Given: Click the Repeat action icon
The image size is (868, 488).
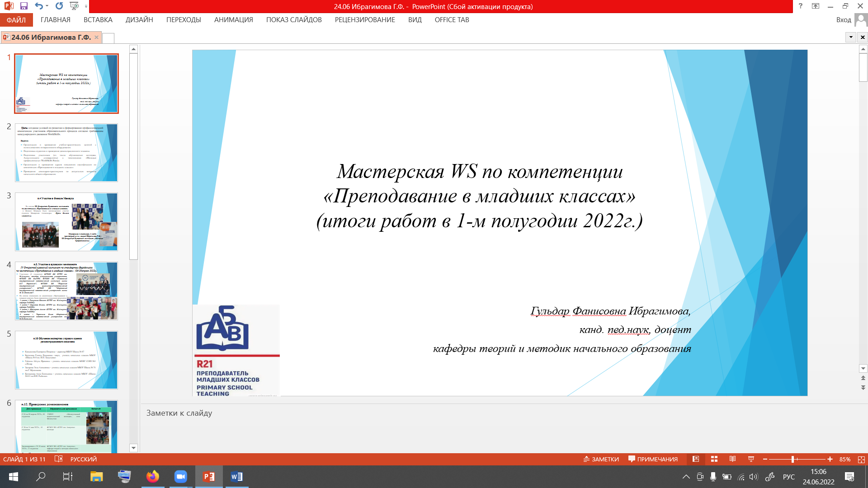Looking at the screenshot, I should pyautogui.click(x=59, y=6).
